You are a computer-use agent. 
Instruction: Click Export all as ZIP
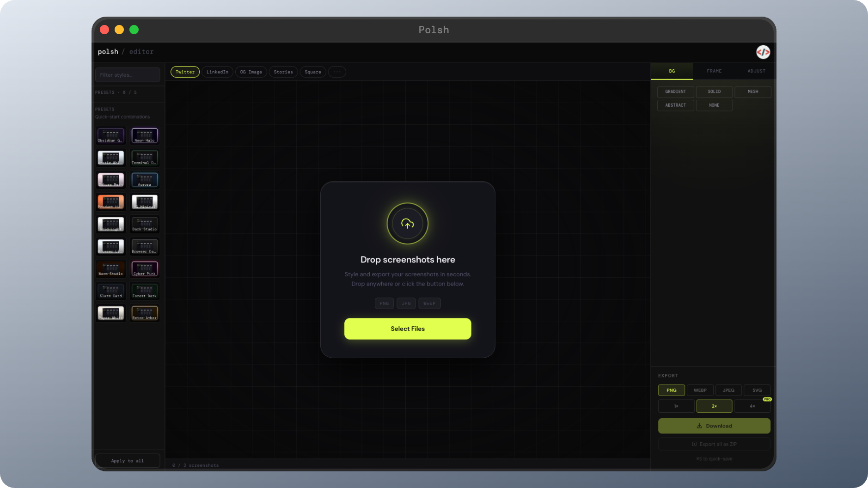pyautogui.click(x=714, y=444)
